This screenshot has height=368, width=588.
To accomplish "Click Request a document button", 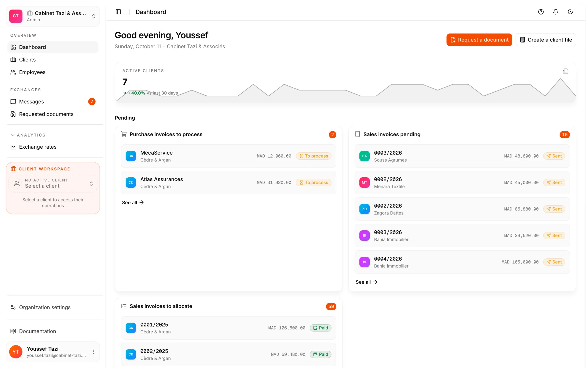I will [x=479, y=40].
